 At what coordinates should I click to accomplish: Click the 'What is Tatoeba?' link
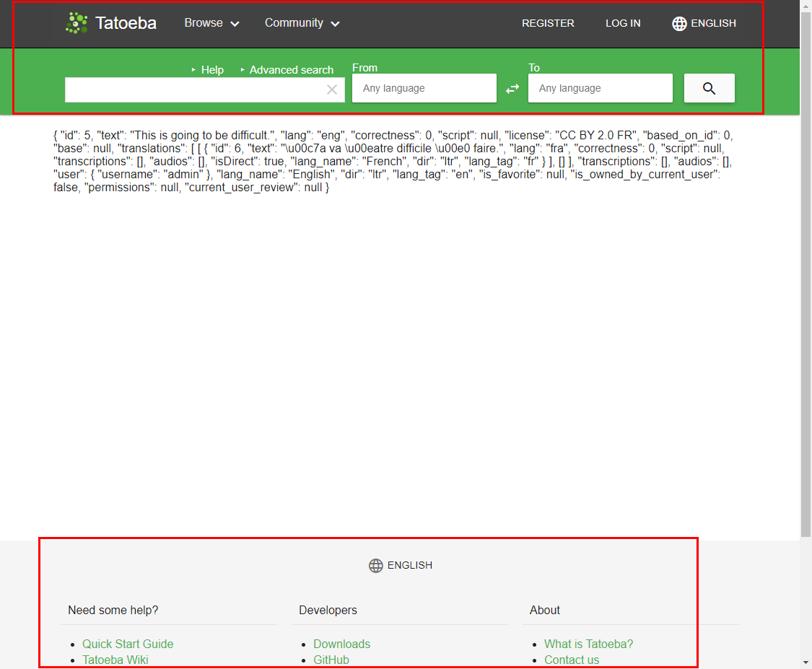click(588, 644)
